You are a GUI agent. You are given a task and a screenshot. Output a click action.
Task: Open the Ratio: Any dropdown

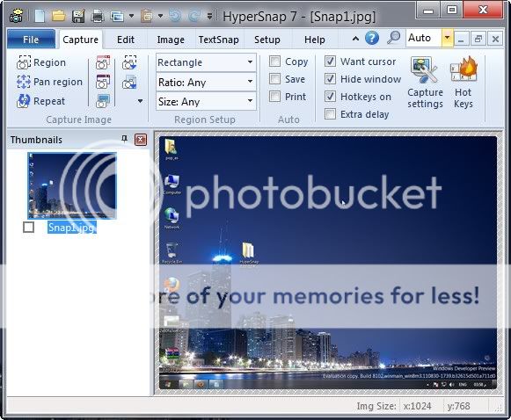pos(206,83)
